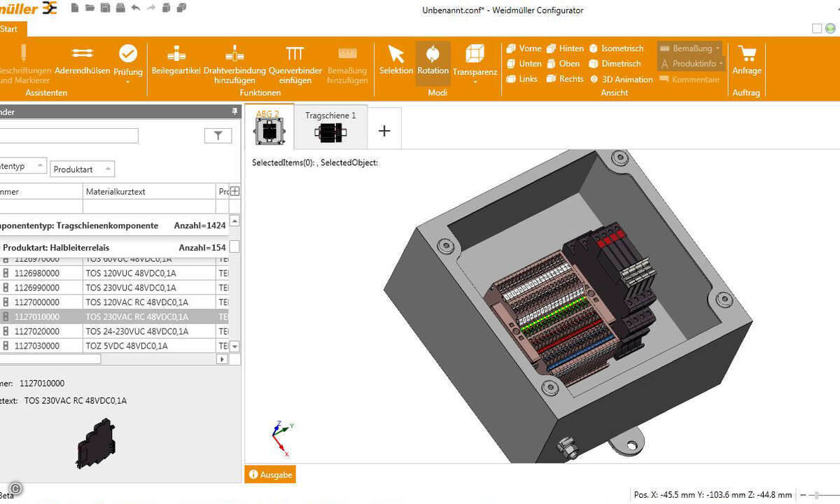Switch to the Vorne view
Image resolution: width=840 pixels, height=504 pixels.
tap(524, 48)
